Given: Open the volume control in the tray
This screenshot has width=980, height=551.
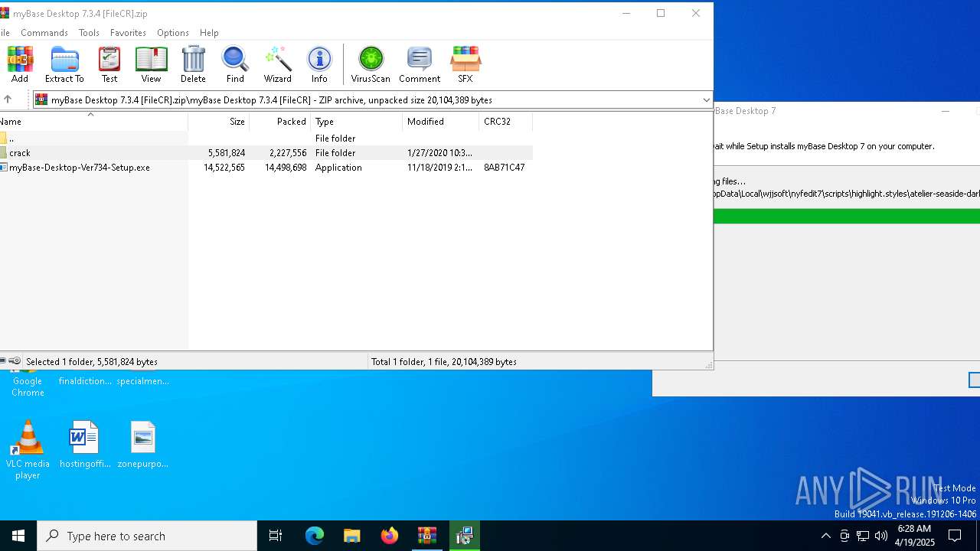Looking at the screenshot, I should [881, 536].
